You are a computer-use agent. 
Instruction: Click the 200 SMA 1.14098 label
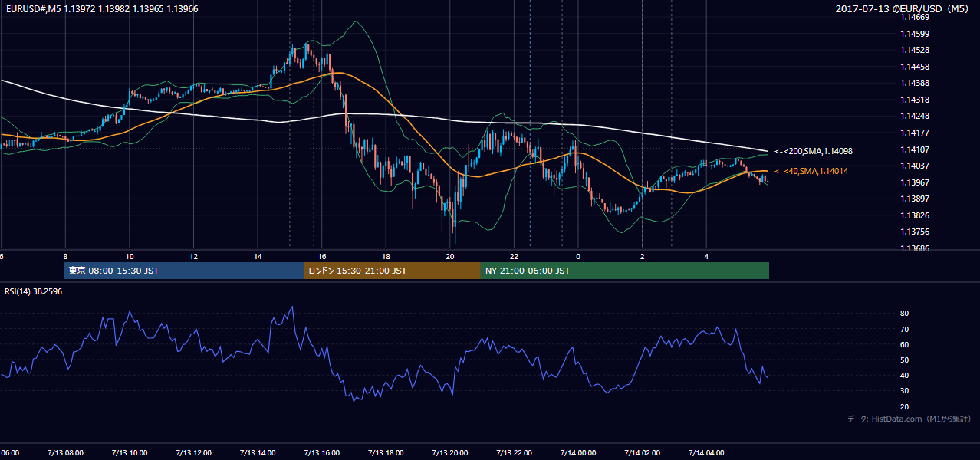click(x=814, y=151)
